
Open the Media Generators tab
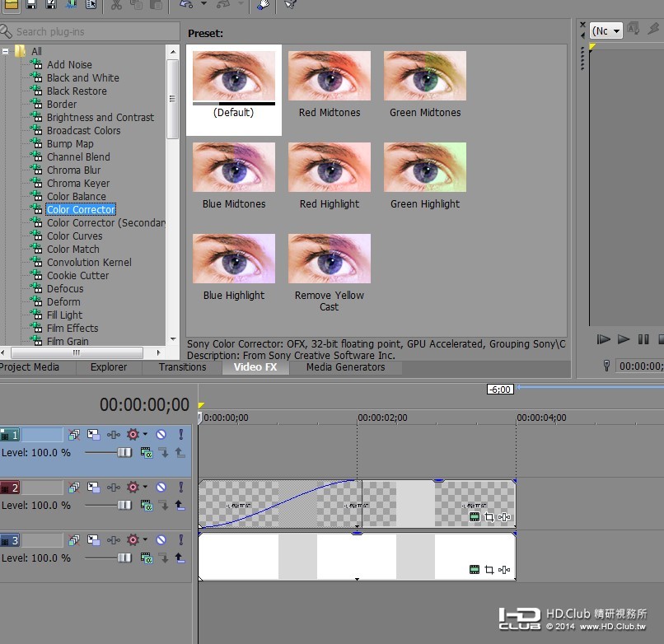[x=345, y=367]
